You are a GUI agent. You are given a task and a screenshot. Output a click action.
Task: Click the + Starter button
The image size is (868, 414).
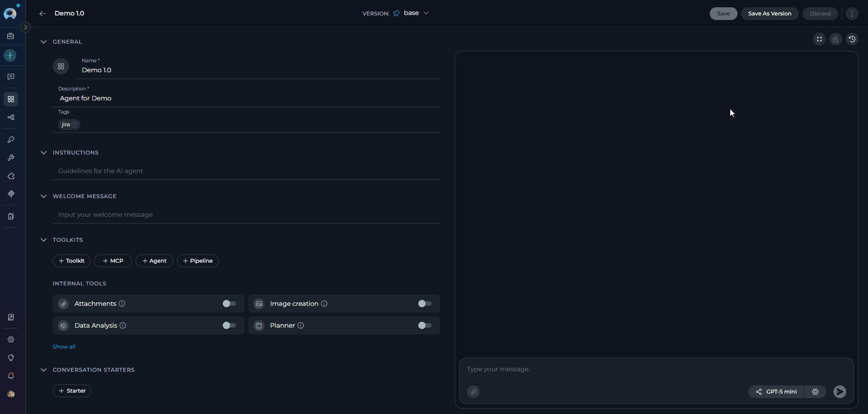72,391
